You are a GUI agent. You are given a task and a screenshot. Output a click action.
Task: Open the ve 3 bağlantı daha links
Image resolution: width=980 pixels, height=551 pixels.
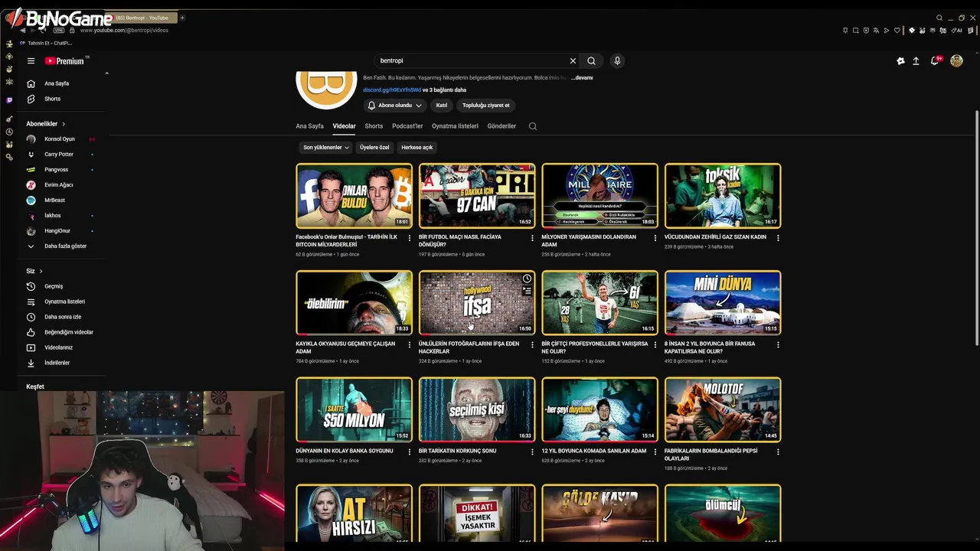point(444,90)
